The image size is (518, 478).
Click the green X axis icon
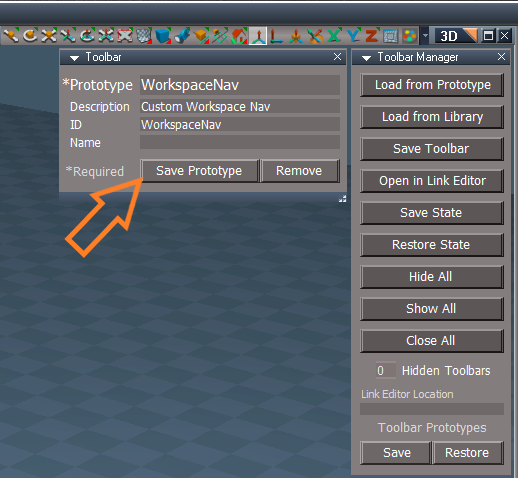click(334, 35)
